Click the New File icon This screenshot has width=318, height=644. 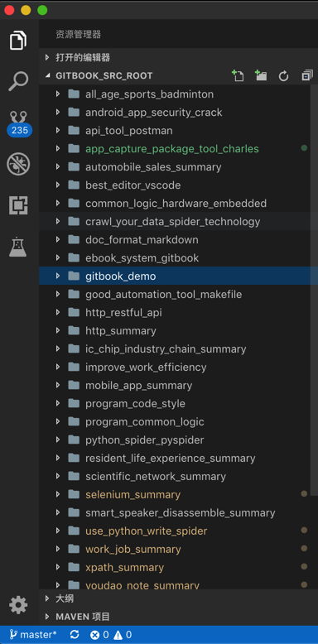pyautogui.click(x=238, y=75)
